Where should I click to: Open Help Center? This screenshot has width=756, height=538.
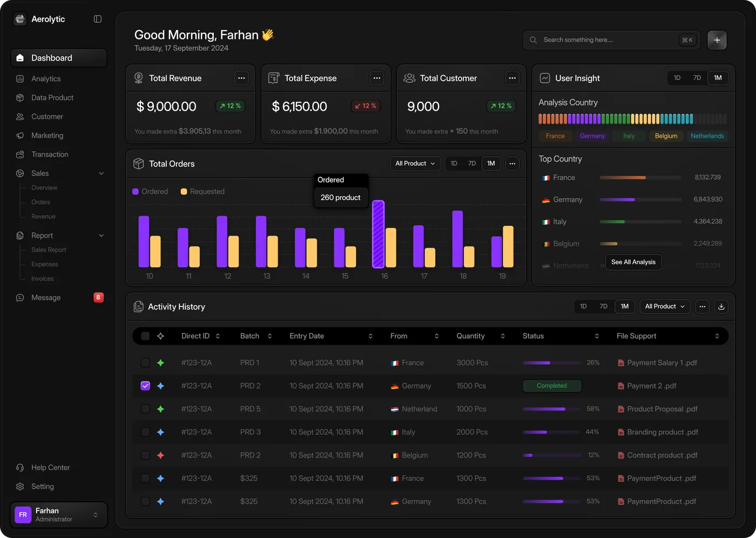pos(50,468)
